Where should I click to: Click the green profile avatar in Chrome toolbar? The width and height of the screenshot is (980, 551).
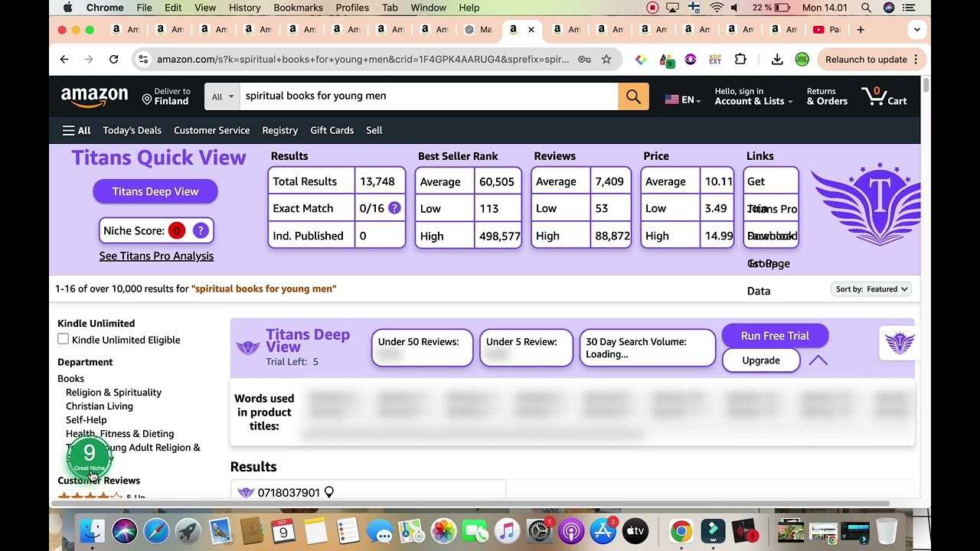(x=802, y=60)
